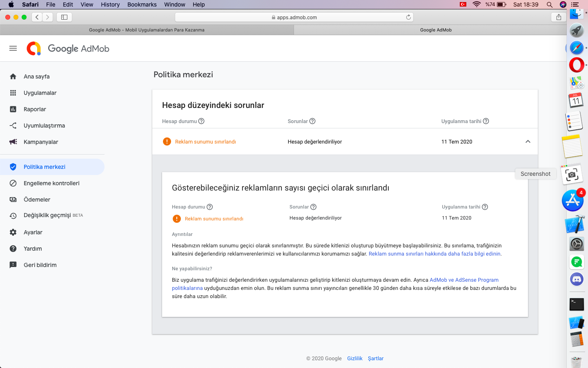The width and height of the screenshot is (588, 368).
Task: Click Safari share button
Action: pos(559,17)
